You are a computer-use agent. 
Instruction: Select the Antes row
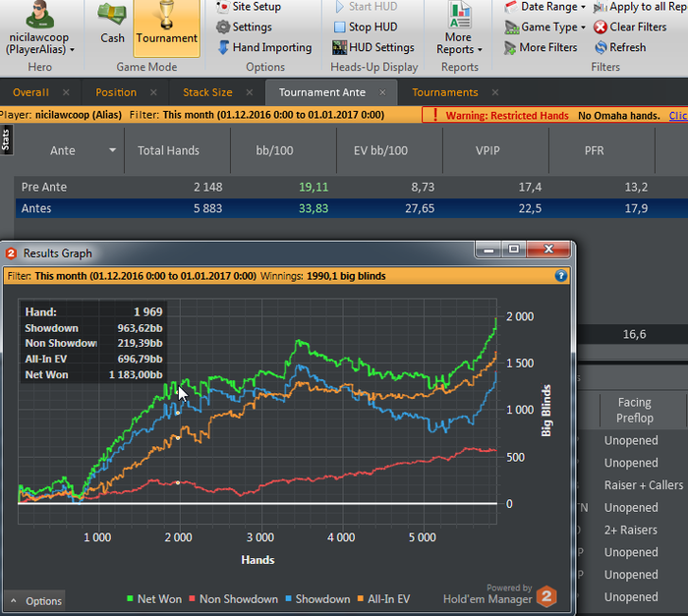coord(351,208)
